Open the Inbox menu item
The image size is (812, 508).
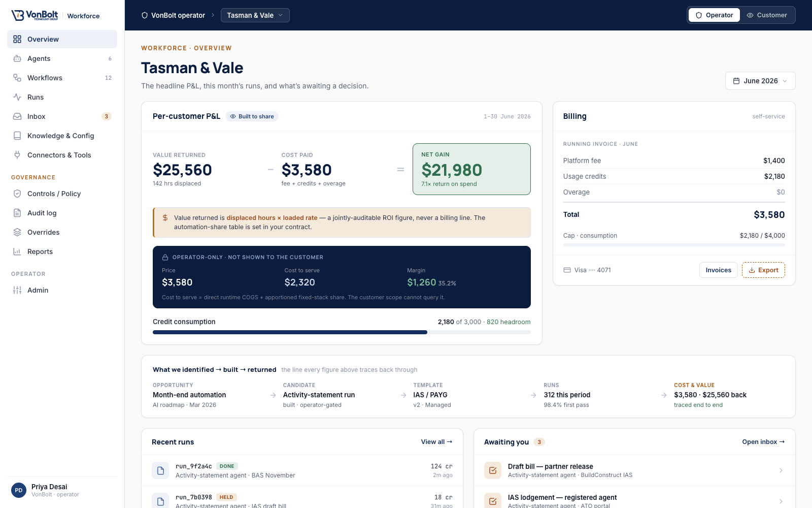pos(62,116)
